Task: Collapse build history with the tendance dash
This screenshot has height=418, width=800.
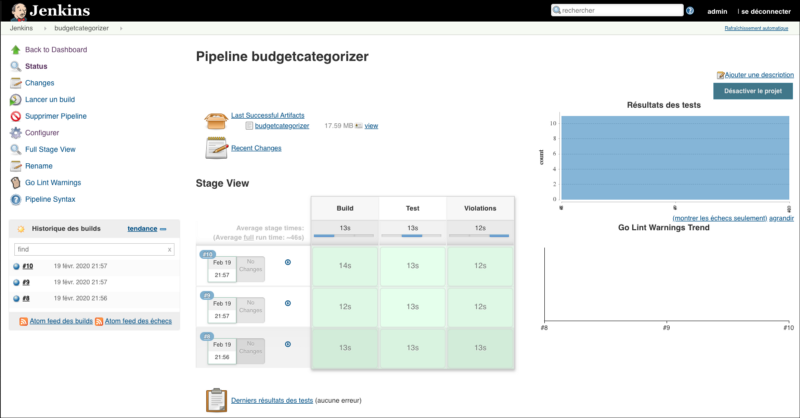Action: click(163, 229)
